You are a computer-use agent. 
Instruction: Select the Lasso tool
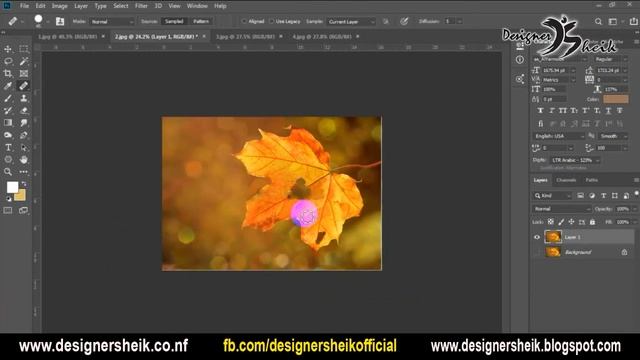tap(8, 61)
